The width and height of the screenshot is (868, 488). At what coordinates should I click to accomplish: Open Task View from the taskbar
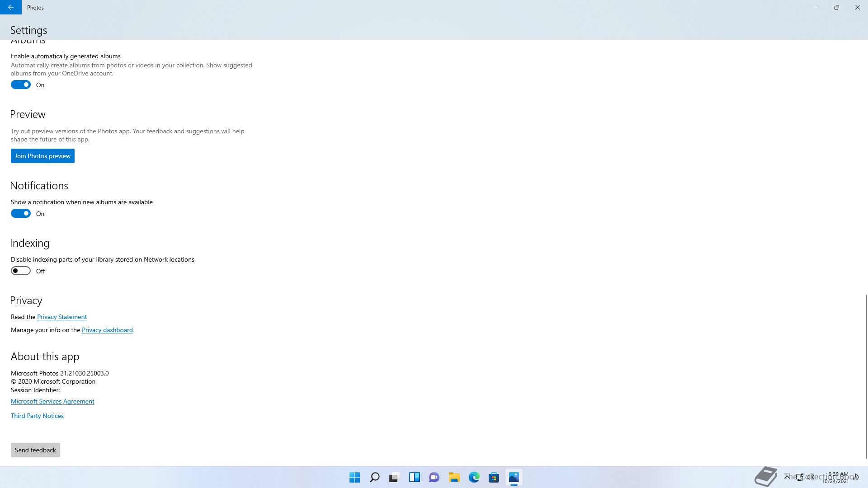pos(394,477)
